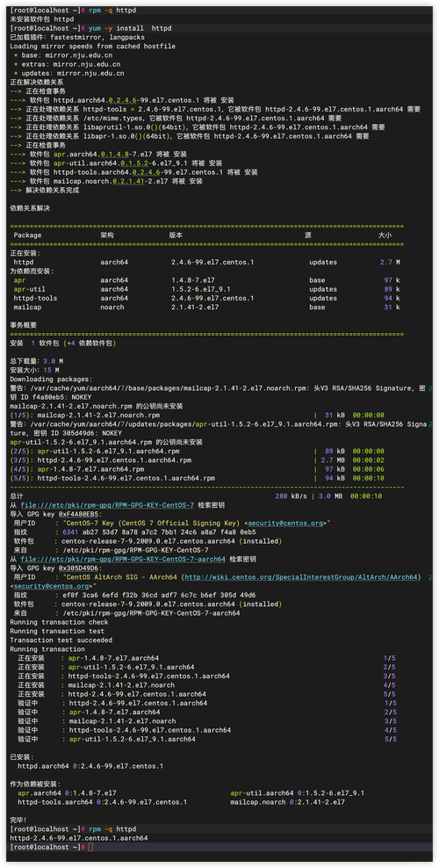Click "Loading mirror speeds from cached hostfile"
439x868 pixels.
(91, 46)
